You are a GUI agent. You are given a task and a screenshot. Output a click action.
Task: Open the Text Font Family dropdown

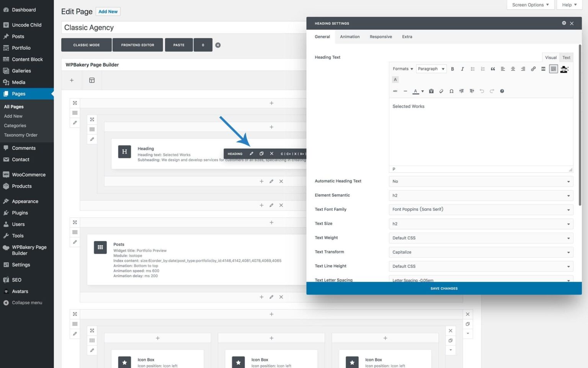[x=480, y=210]
